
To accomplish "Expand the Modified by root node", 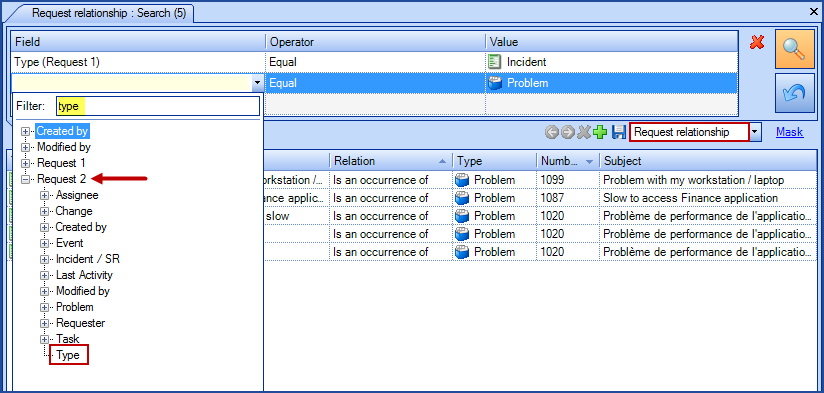I will pyautogui.click(x=25, y=147).
